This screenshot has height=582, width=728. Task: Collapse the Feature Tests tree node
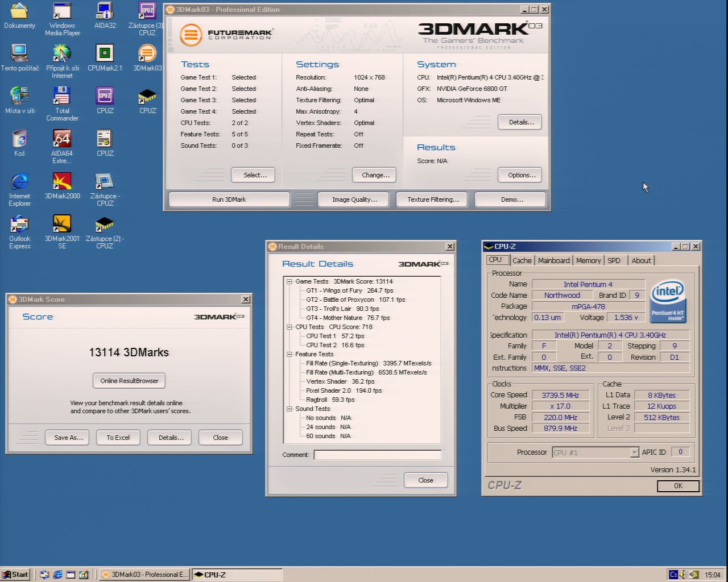pos(289,354)
